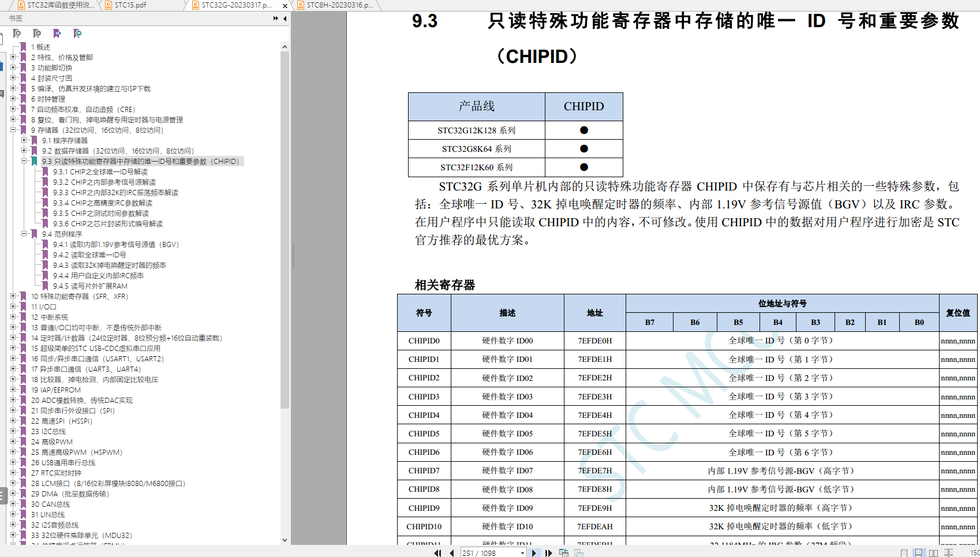Image resolution: width=980 pixels, height=557 pixels.
Task: Open bookmark 26 USB通用串行总线
Action: (x=63, y=462)
